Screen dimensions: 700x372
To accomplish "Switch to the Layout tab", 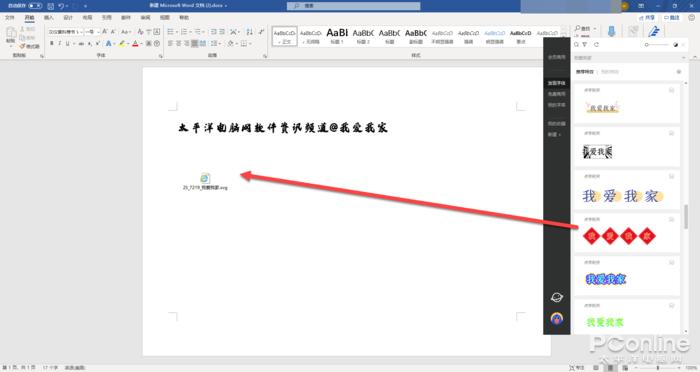I will (x=88, y=17).
